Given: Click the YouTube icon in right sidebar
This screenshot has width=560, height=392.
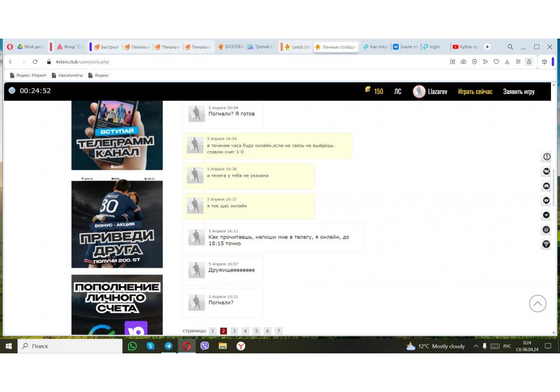Looking at the screenshot, I should click(x=546, y=200).
